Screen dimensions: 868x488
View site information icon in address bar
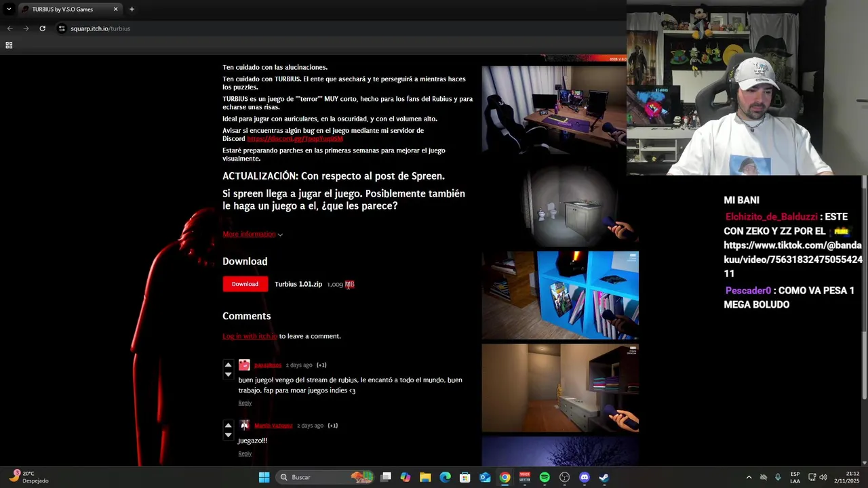coord(62,28)
